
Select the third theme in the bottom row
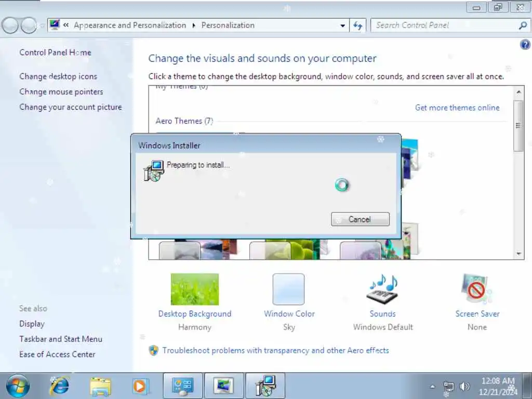379,242
